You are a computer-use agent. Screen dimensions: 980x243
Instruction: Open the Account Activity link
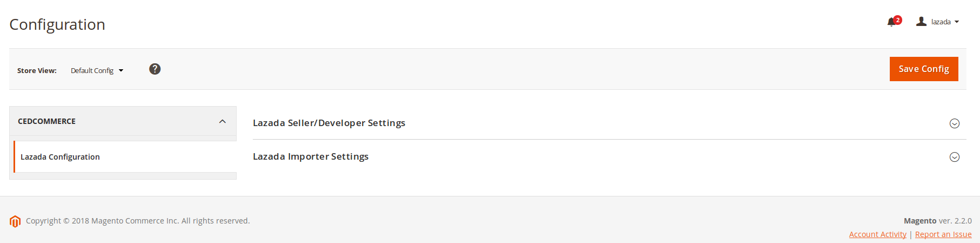tap(878, 234)
